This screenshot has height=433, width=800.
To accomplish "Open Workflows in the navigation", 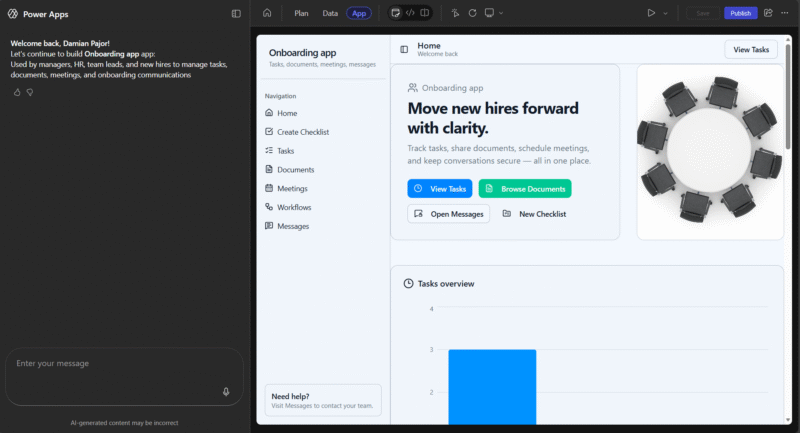I will [294, 207].
